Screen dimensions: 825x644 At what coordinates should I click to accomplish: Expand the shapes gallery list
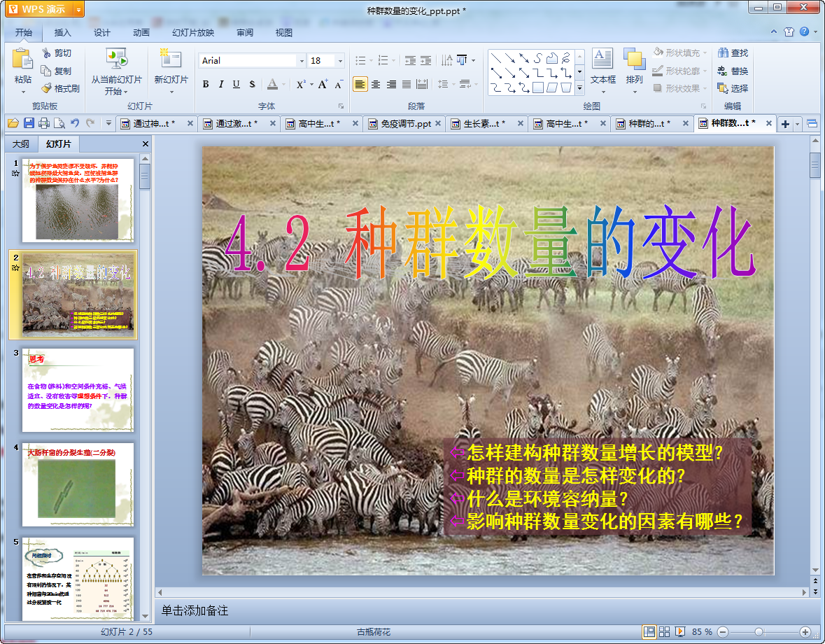point(579,88)
